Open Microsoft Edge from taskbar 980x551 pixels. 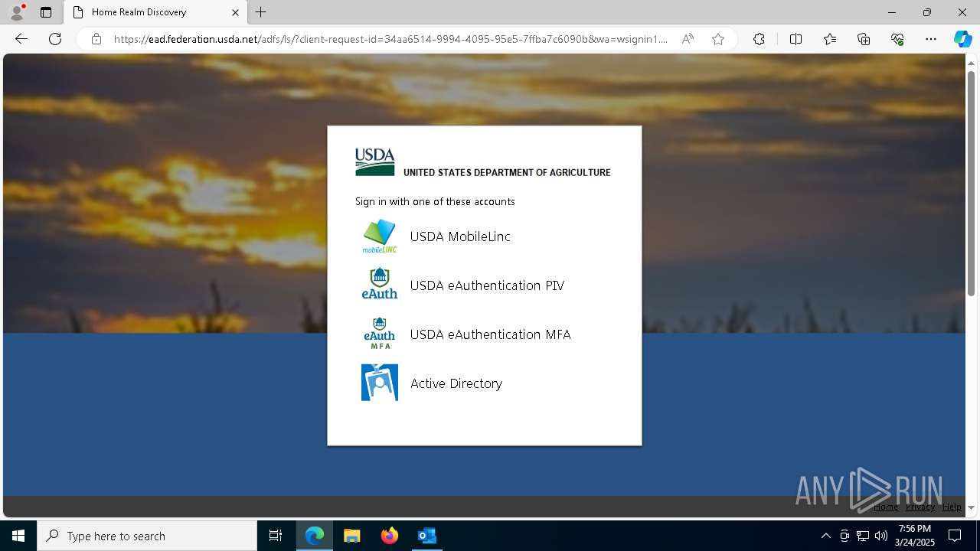point(315,536)
